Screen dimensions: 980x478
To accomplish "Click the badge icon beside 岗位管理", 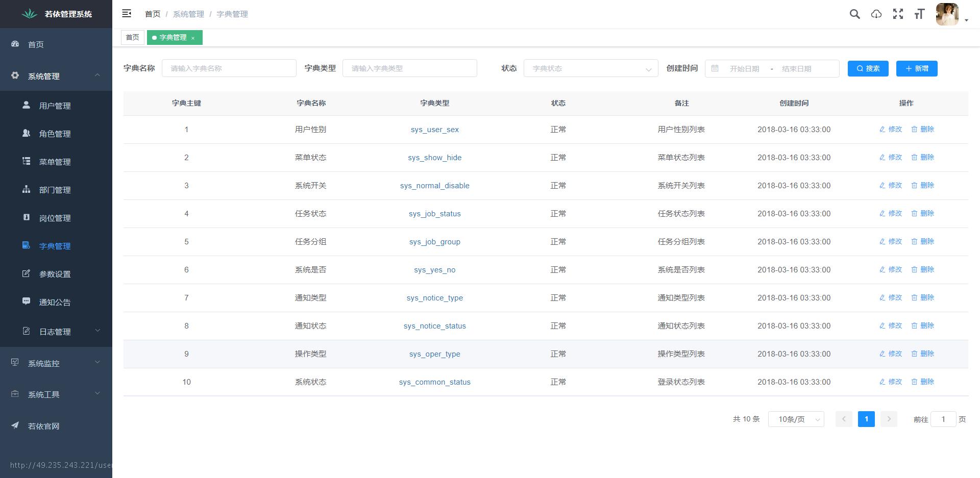I will pos(27,217).
